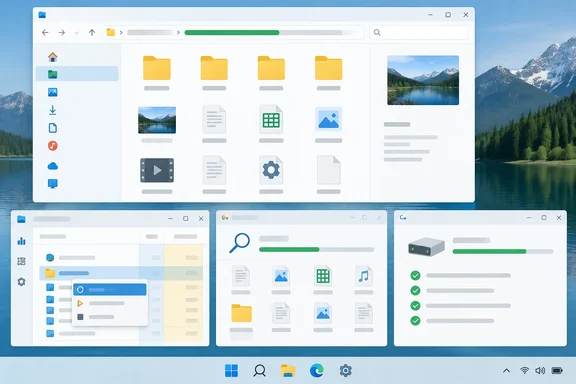The width and height of the screenshot is (576, 384).
Task: Show hidden tray icons chevron
Action: pyautogui.click(x=507, y=370)
